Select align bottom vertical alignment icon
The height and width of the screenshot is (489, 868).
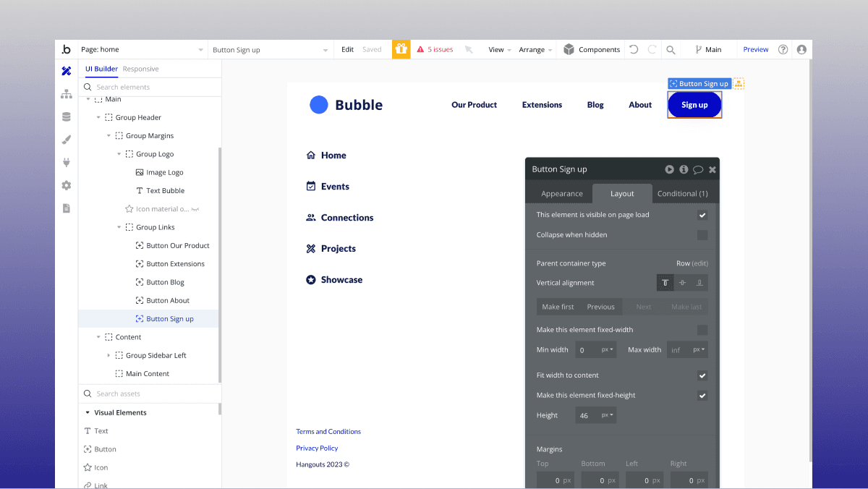pos(699,283)
